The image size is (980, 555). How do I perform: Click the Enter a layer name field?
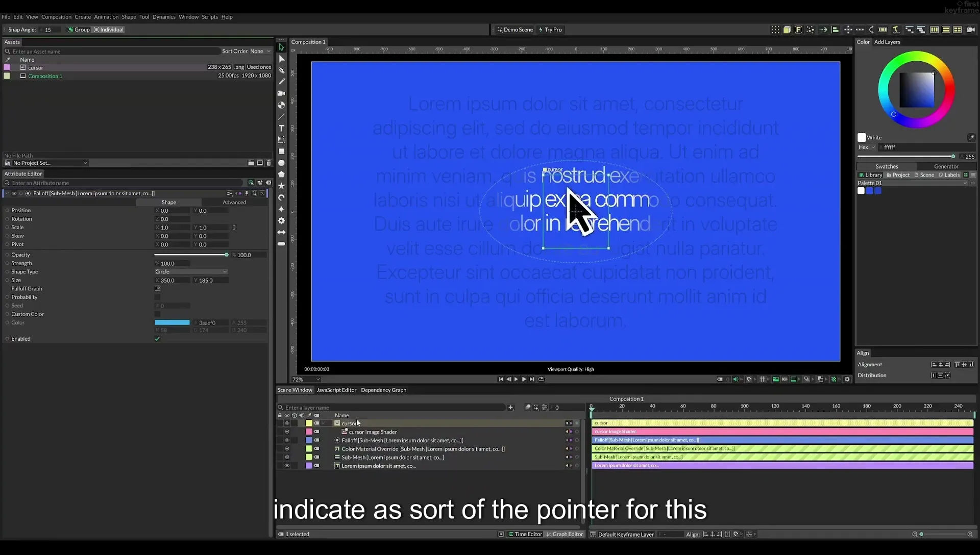pyautogui.click(x=391, y=408)
